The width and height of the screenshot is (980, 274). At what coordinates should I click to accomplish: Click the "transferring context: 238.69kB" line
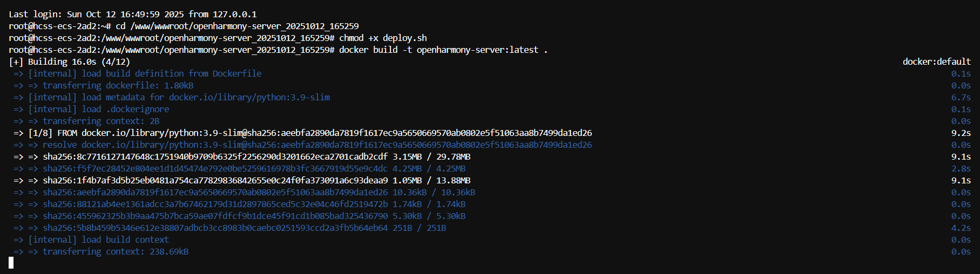[x=116, y=251]
